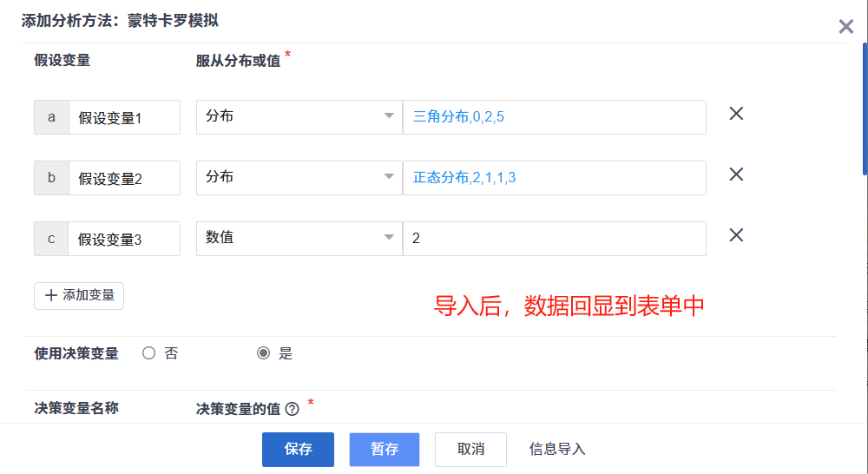Click the 暂存 button
The image size is (868, 474).
tap(385, 450)
